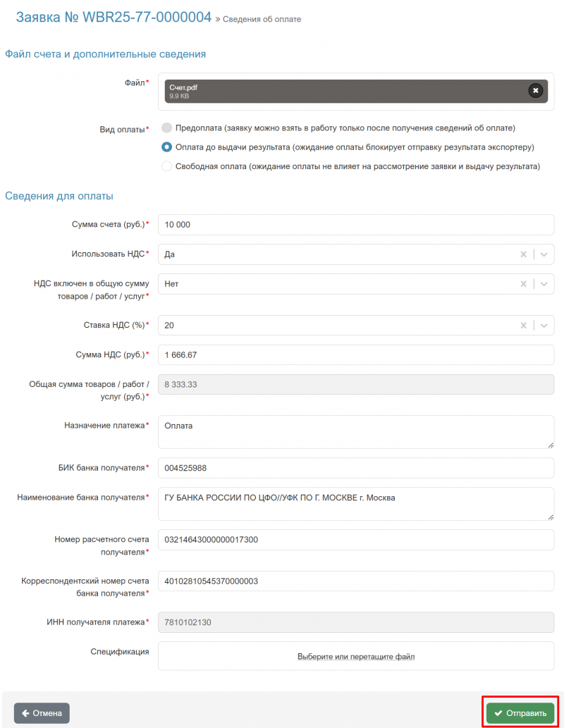
Task: Clear the НДС включен selection
Action: pos(523,284)
